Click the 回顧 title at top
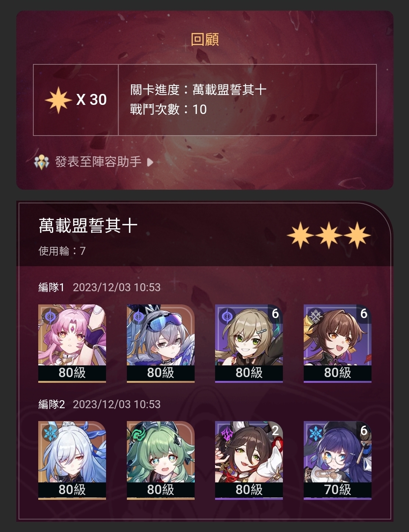 pos(205,39)
